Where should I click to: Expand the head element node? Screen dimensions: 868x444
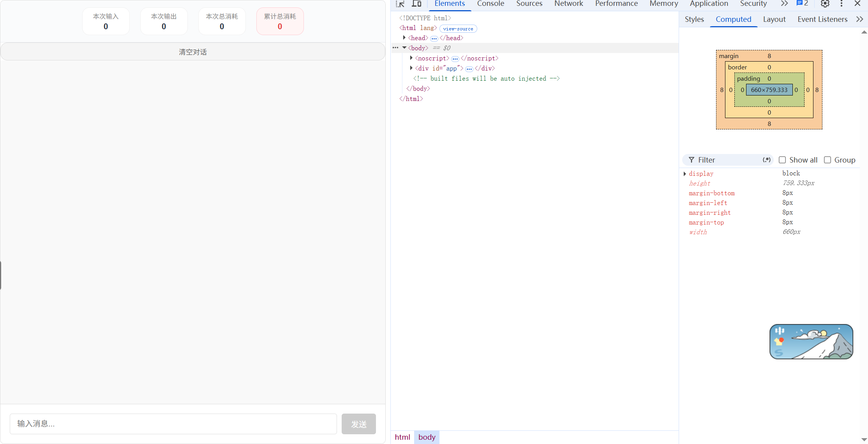pos(404,38)
